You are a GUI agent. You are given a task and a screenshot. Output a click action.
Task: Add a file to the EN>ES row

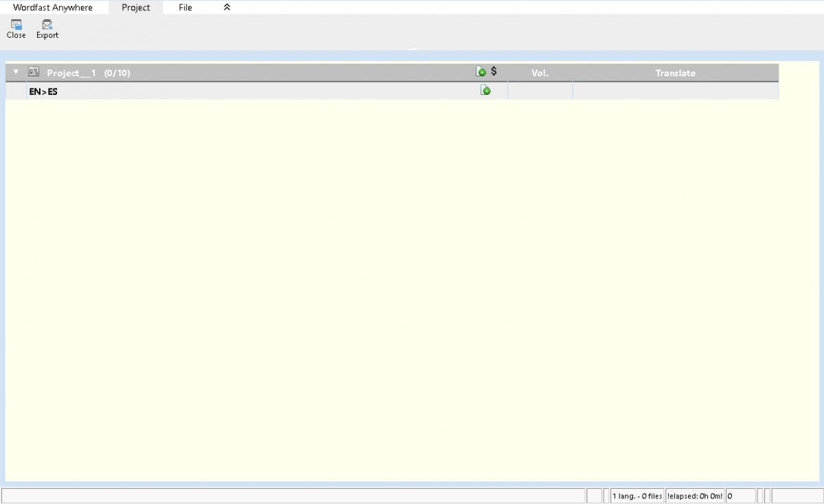pos(485,91)
